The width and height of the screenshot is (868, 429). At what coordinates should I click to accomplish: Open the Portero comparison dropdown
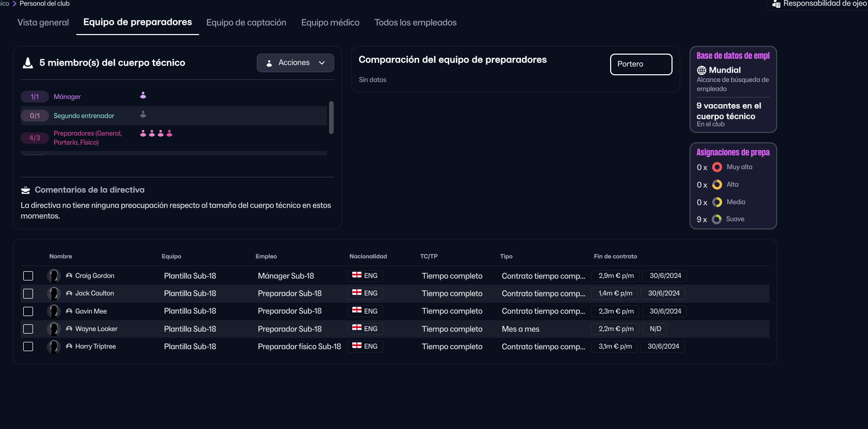[x=641, y=64]
